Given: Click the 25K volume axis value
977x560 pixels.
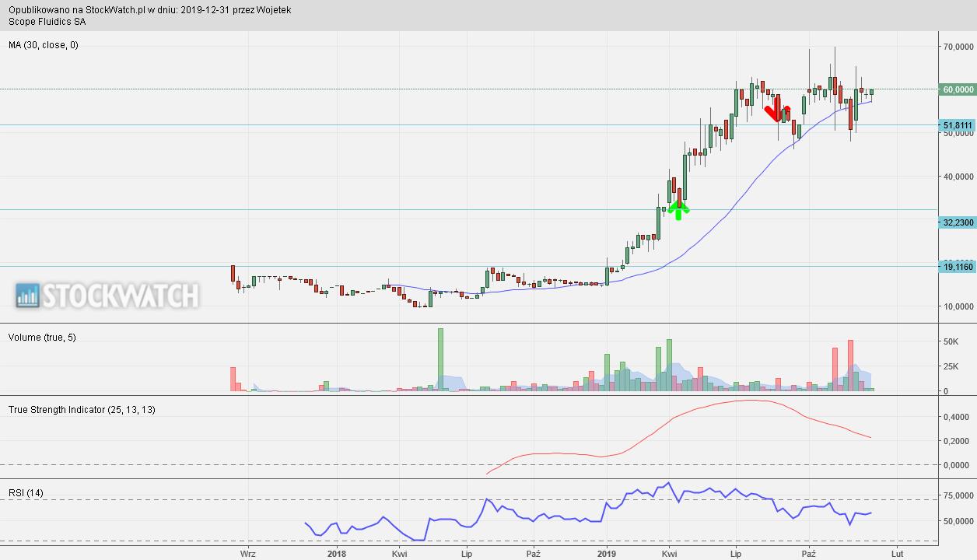Looking at the screenshot, I should click(x=951, y=366).
